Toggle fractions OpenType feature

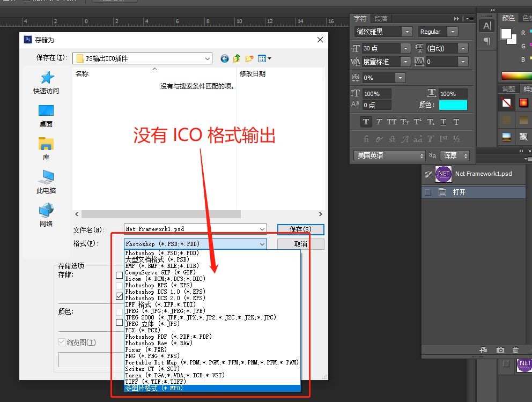[x=456, y=139]
